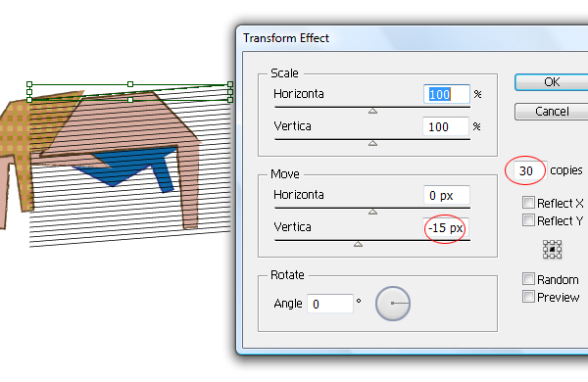Confirm with the OK button
Viewport: 588px width, 382px height.
pyautogui.click(x=551, y=82)
